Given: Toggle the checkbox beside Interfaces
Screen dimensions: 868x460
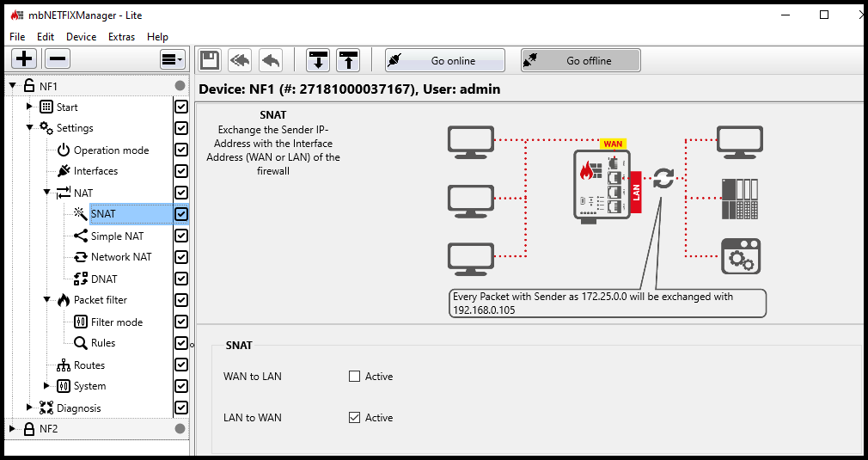Looking at the screenshot, I should 181,171.
